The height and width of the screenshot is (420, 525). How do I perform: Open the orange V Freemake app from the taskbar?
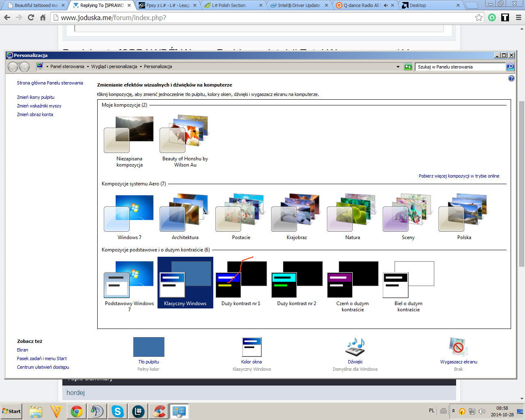tap(56, 411)
